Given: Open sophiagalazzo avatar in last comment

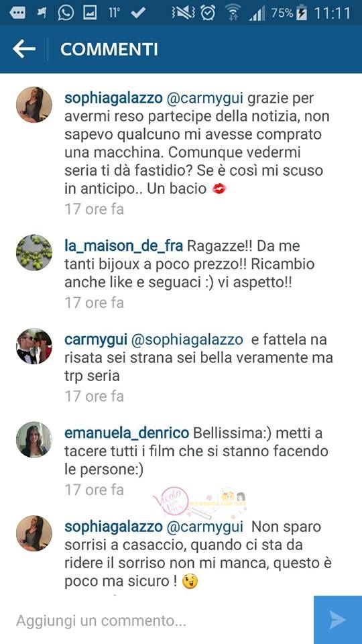Looking at the screenshot, I should [x=34, y=533].
